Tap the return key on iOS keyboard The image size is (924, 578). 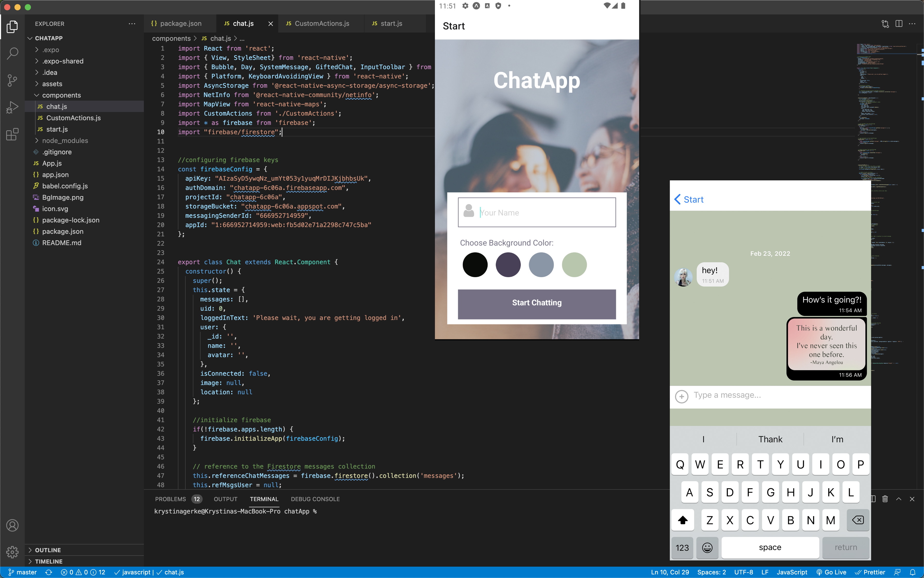point(846,548)
